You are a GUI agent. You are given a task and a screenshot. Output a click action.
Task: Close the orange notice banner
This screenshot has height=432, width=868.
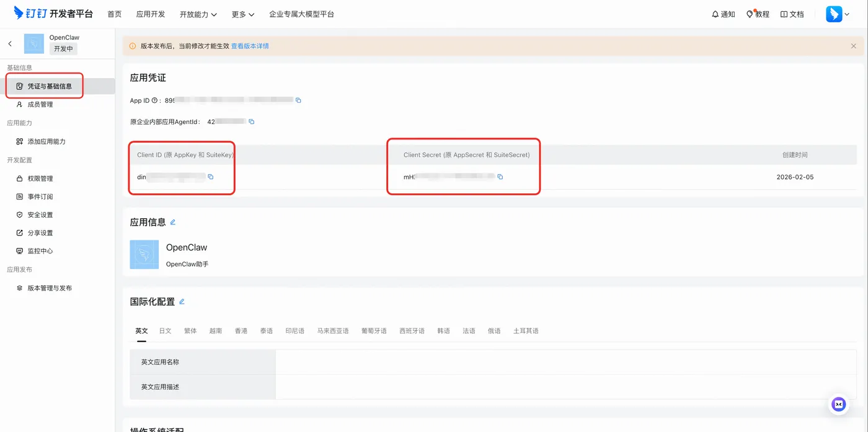[x=853, y=46]
